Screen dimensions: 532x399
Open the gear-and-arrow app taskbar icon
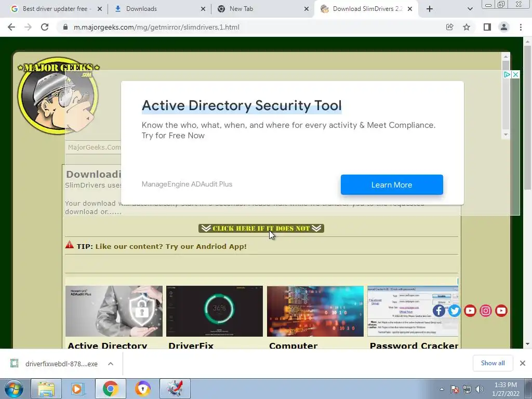click(175, 389)
